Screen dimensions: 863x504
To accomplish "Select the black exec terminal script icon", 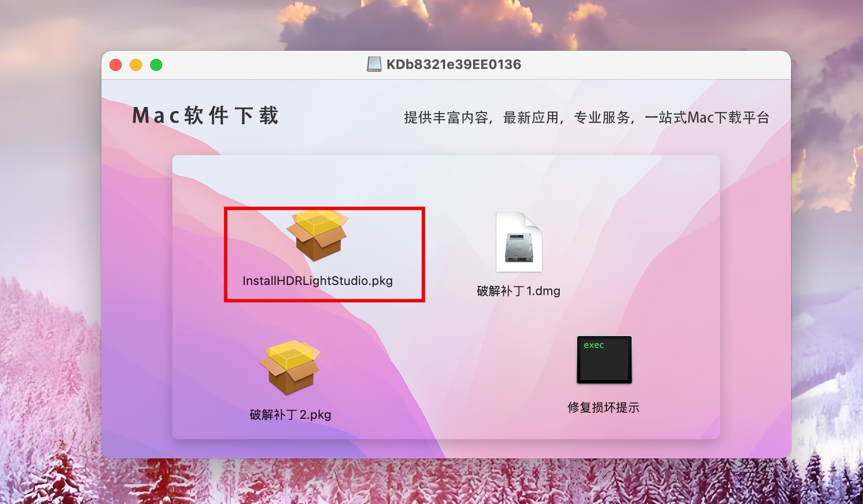I will pyautogui.click(x=604, y=359).
